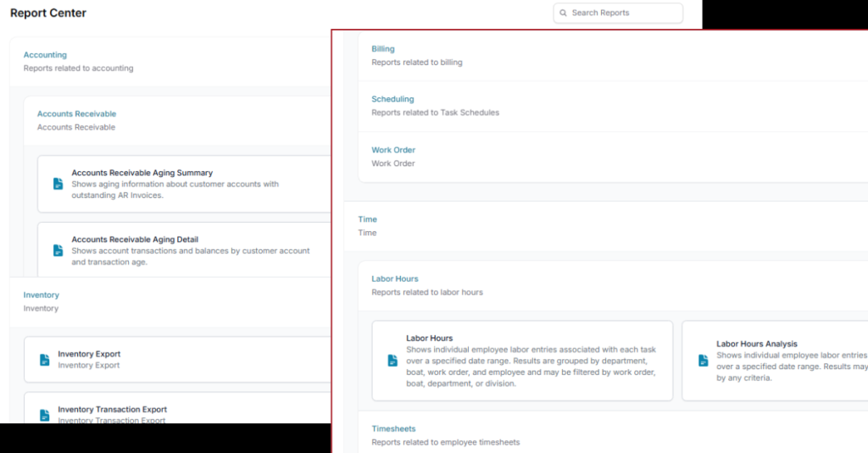Image resolution: width=868 pixels, height=453 pixels.
Task: Open the Accounts Receivable Aging Detail report
Action: [135, 239]
